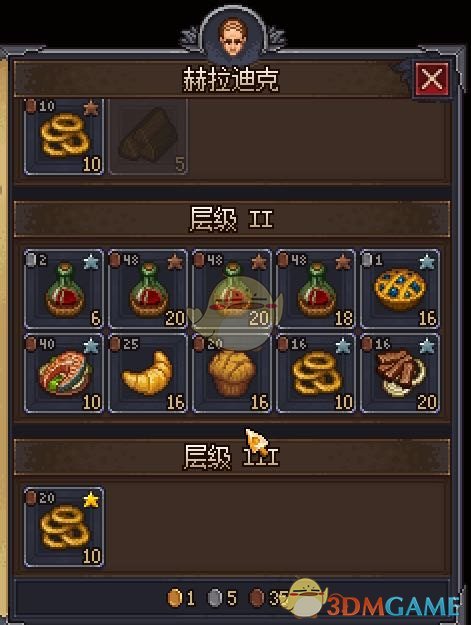Select tier II onion rings with blue star
Image resolution: width=471 pixels, height=625 pixels.
(x=316, y=373)
